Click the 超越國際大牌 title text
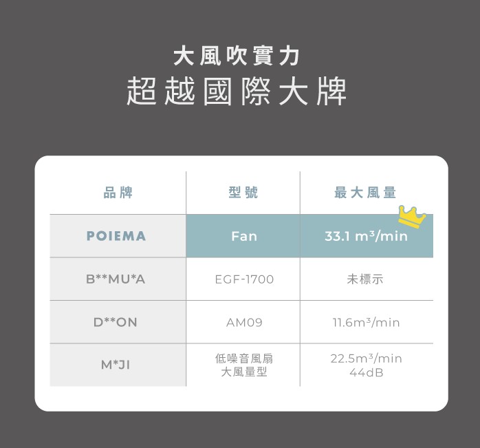480x448 pixels. [237, 93]
